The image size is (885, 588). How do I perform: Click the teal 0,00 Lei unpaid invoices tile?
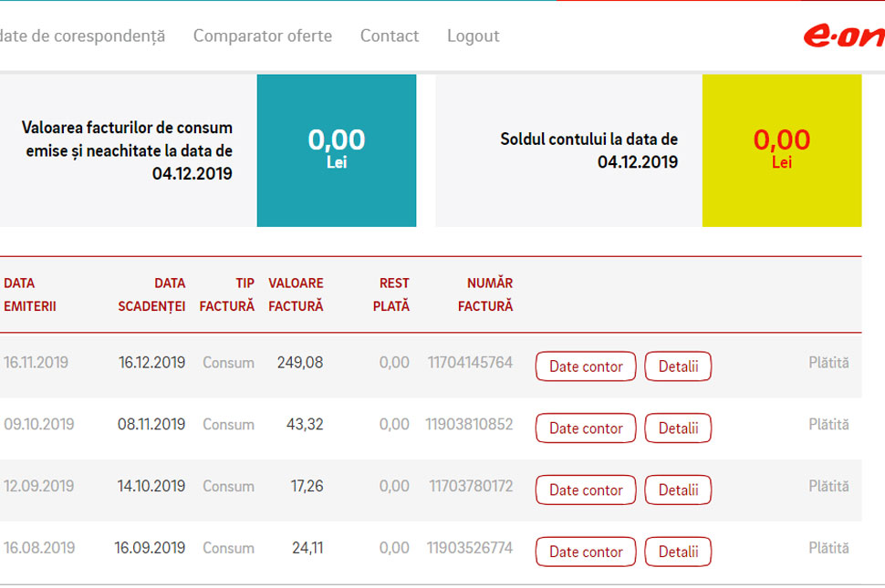coord(337,150)
